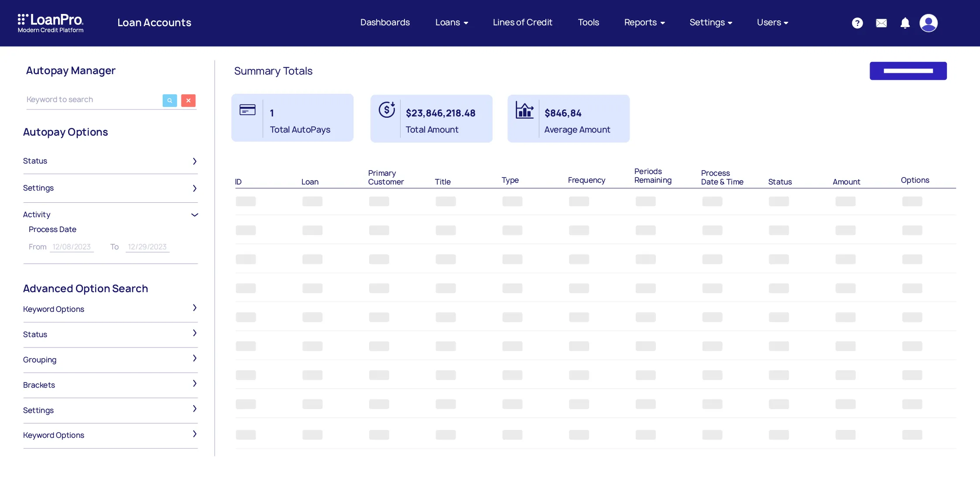Expand the Autopay Options Status section
The height and width of the screenshot is (498, 980).
195,161
